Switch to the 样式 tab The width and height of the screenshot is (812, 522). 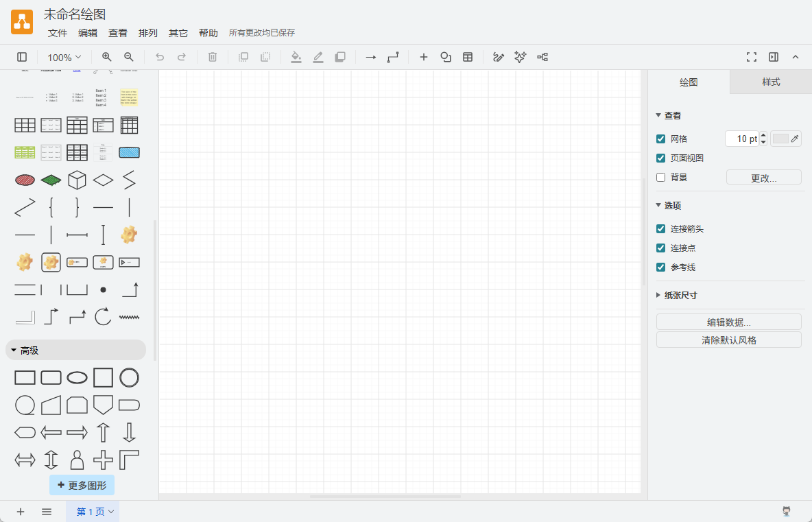click(771, 82)
